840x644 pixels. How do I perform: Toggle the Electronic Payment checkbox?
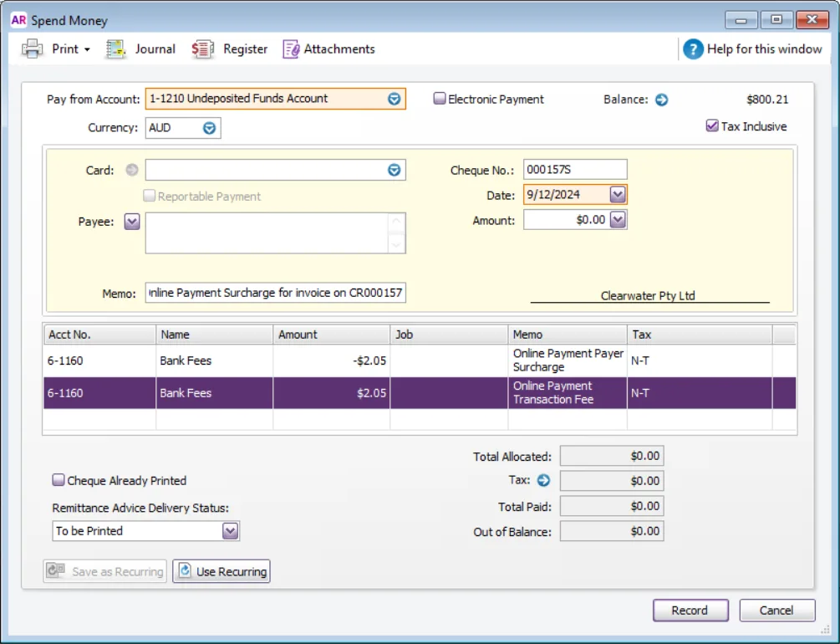point(440,99)
